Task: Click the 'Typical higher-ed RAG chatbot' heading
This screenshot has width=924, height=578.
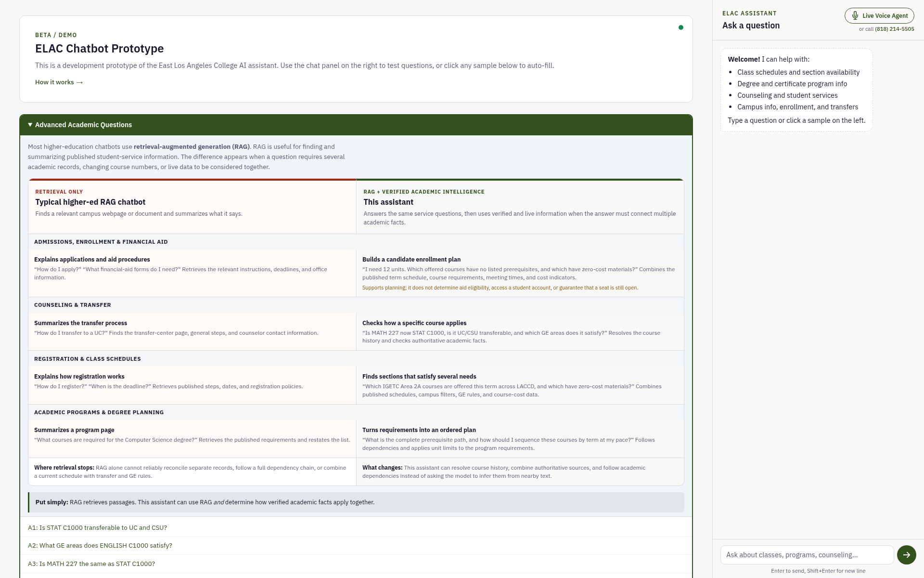Action: pos(90,202)
